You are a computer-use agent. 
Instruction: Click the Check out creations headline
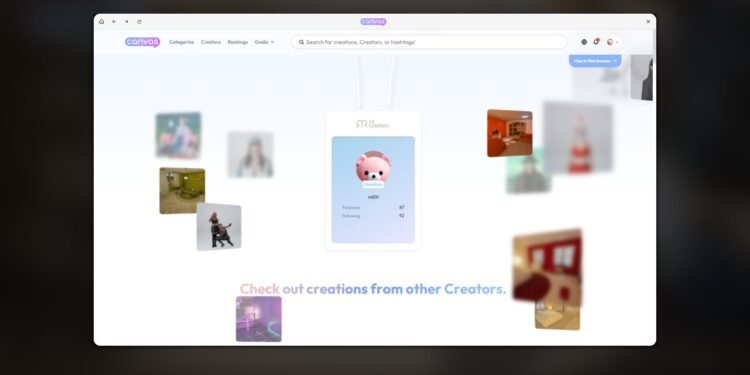(x=373, y=289)
